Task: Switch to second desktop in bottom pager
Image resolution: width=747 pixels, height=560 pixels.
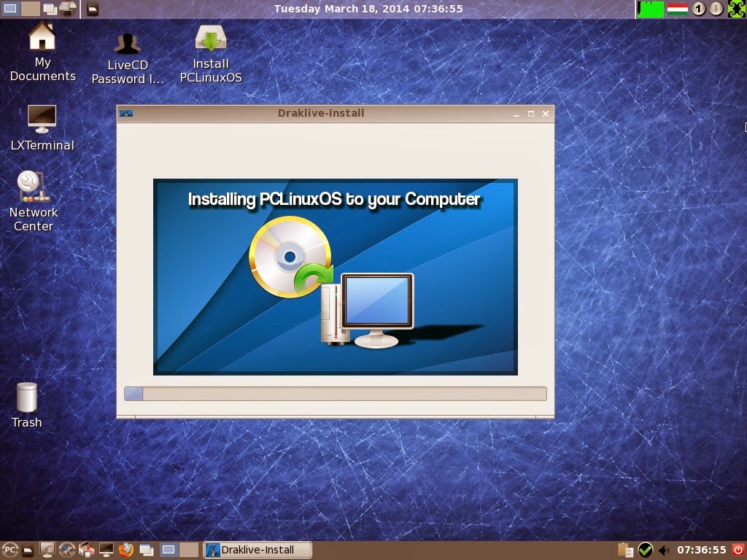Action: point(189,550)
